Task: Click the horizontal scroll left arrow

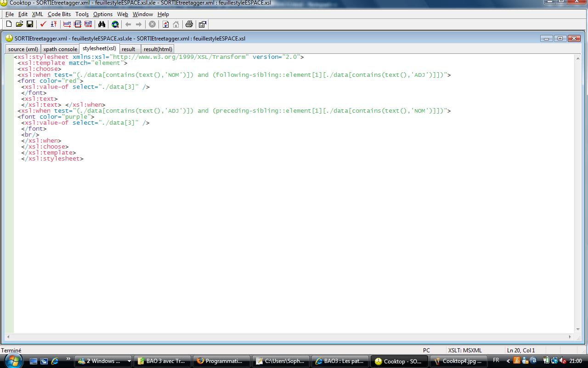Action: coord(9,337)
